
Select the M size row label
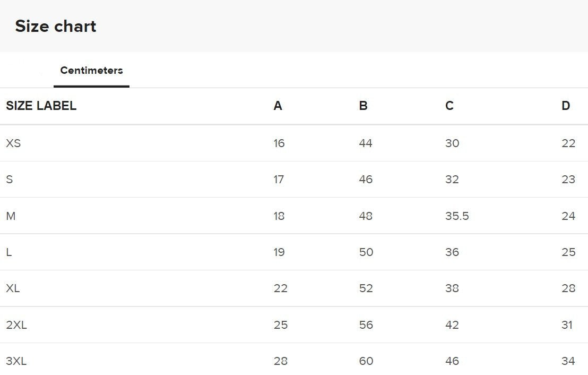click(11, 216)
